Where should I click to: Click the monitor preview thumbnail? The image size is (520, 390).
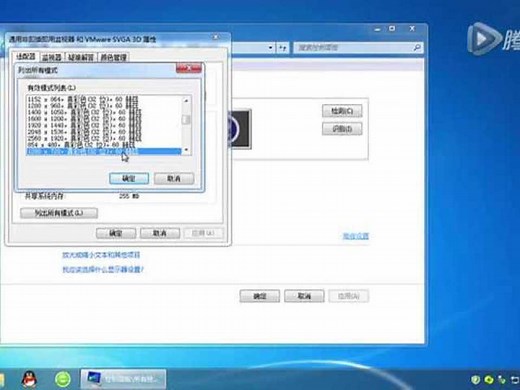(240, 129)
